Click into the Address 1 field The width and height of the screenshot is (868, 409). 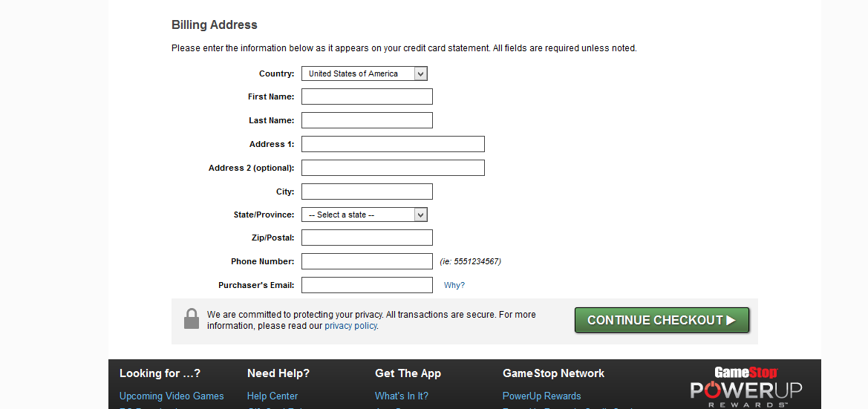393,144
